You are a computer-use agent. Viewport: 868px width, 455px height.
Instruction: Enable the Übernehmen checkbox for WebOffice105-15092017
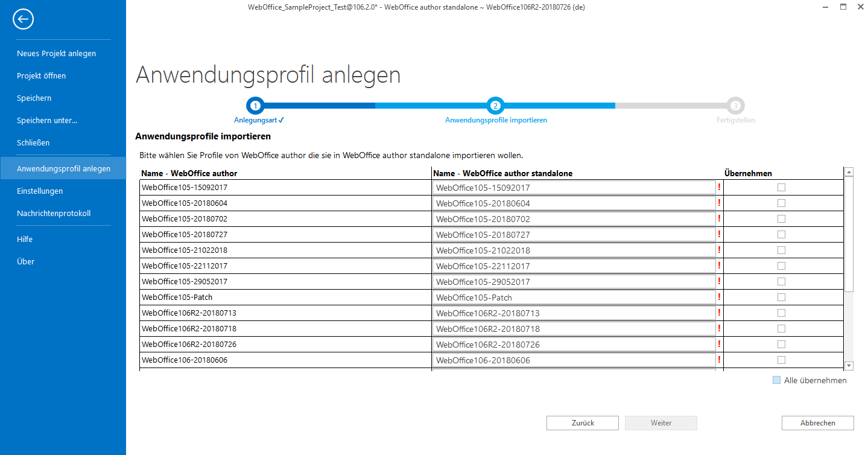pos(782,187)
